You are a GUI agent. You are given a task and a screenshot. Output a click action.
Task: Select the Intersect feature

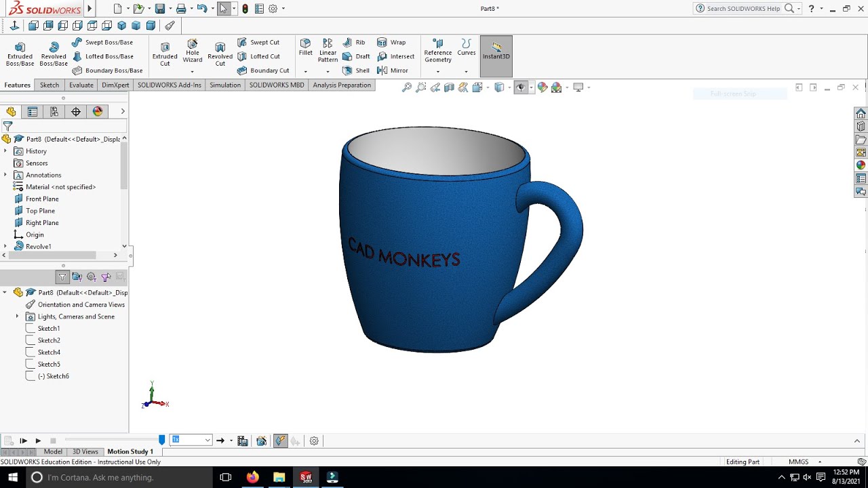395,56
